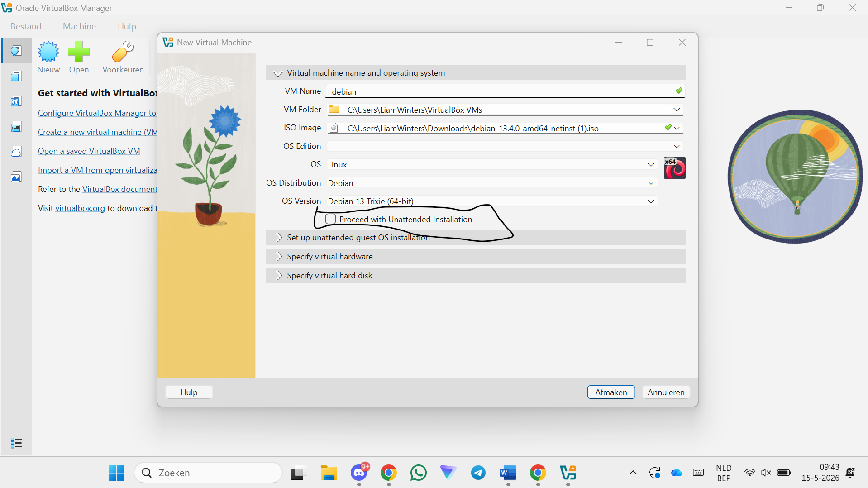Select the fourth sidebar icon in VirtualBox Manager
The height and width of the screenshot is (488, 868).
tap(16, 126)
